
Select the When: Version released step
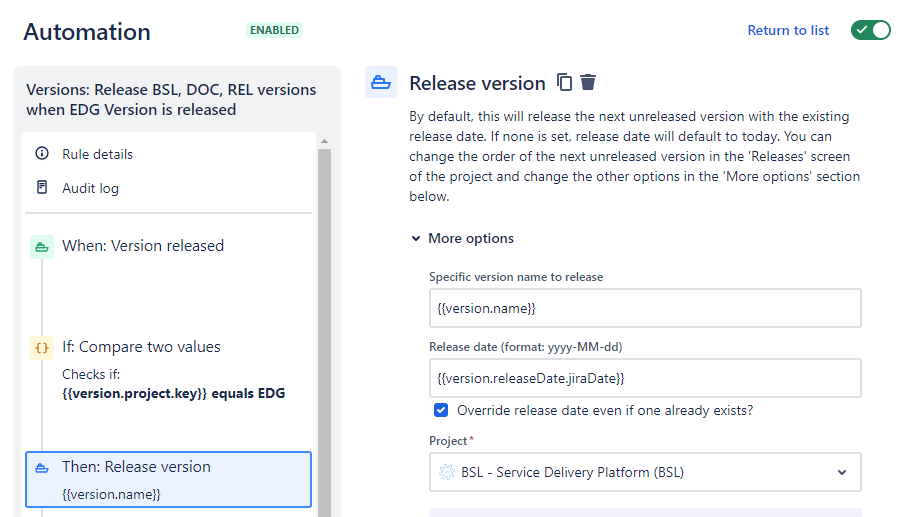[x=143, y=246]
